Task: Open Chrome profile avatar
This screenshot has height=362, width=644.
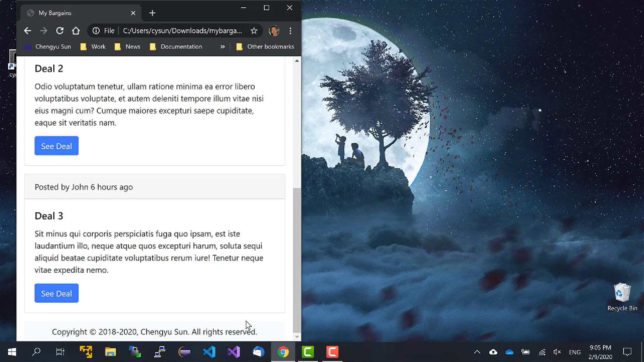Action: click(x=274, y=31)
